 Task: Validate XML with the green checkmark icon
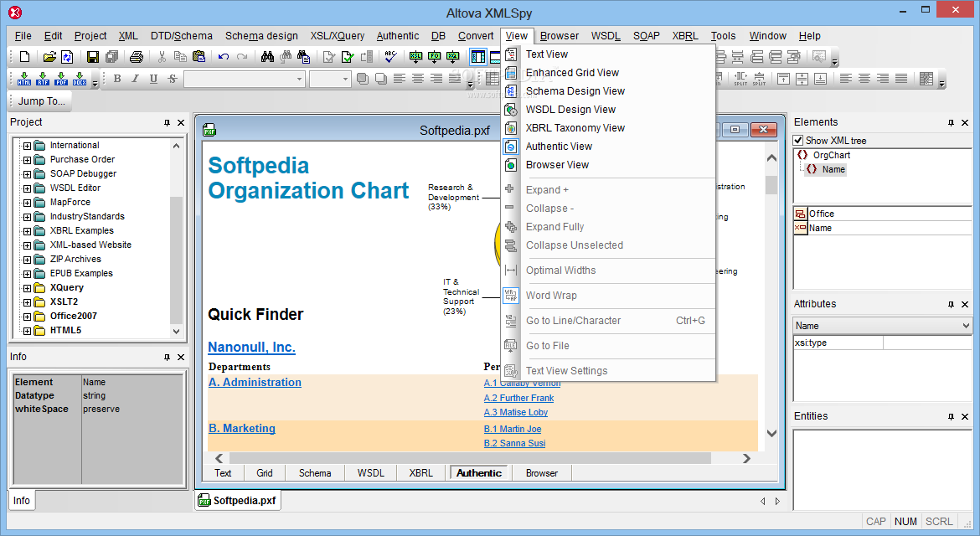[348, 57]
